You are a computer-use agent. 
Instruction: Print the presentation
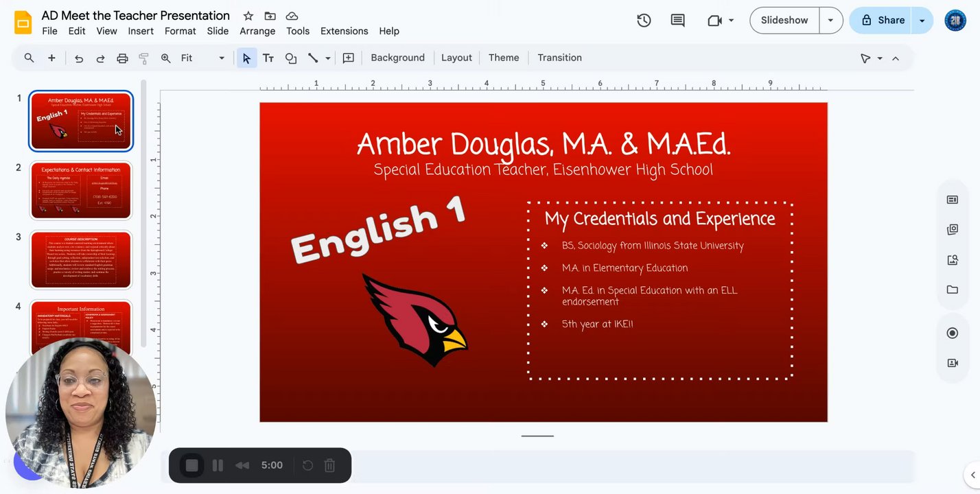pyautogui.click(x=122, y=58)
